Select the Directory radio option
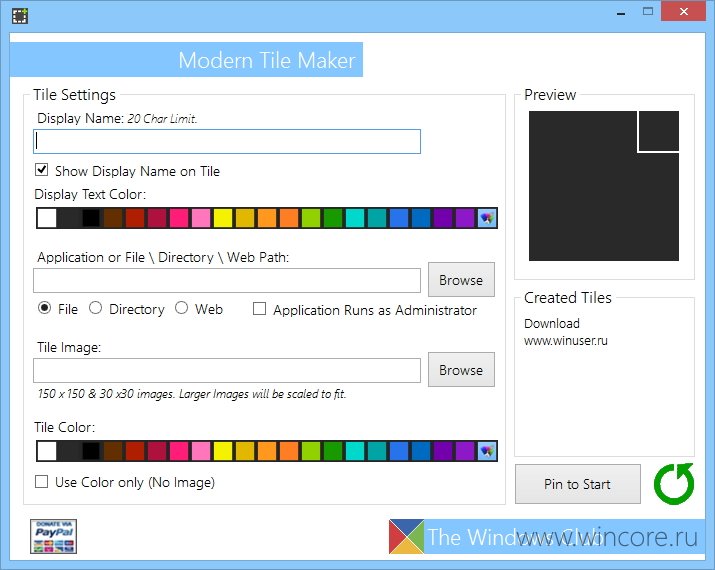This screenshot has height=570, width=715. pos(95,308)
